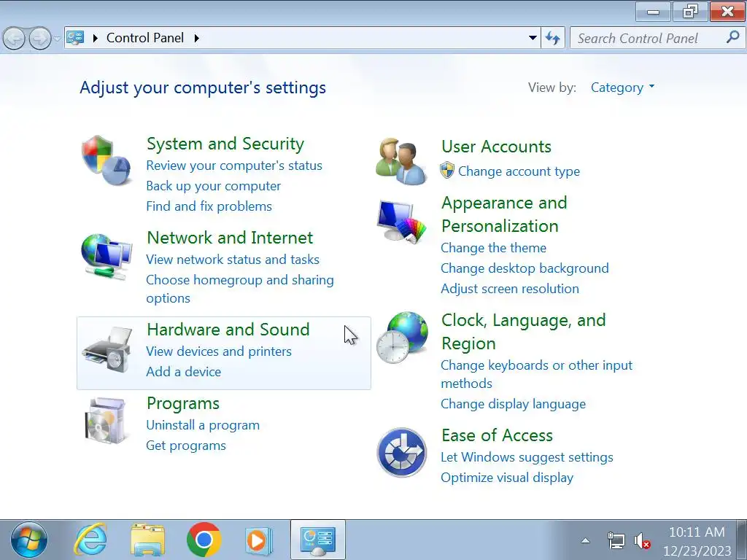Click the Control Panel breadcrumb text
The width and height of the screenshot is (747, 560).
pos(145,38)
